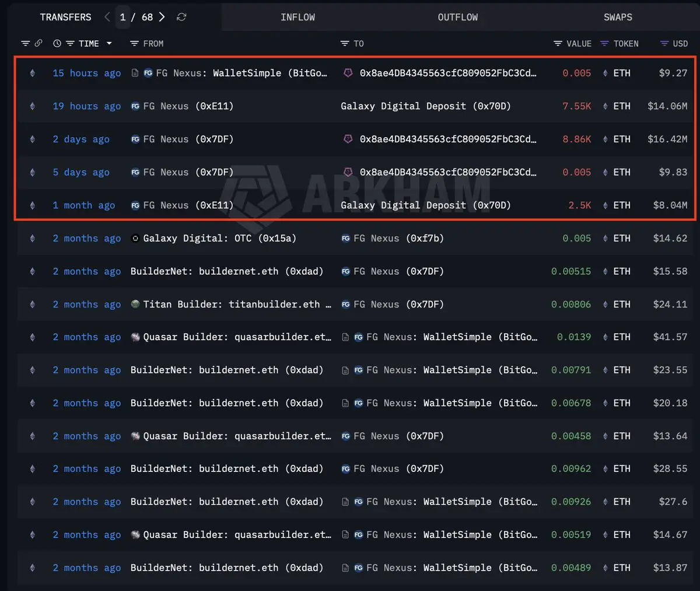Expand the TIME sort dropdown arrow

[109, 44]
